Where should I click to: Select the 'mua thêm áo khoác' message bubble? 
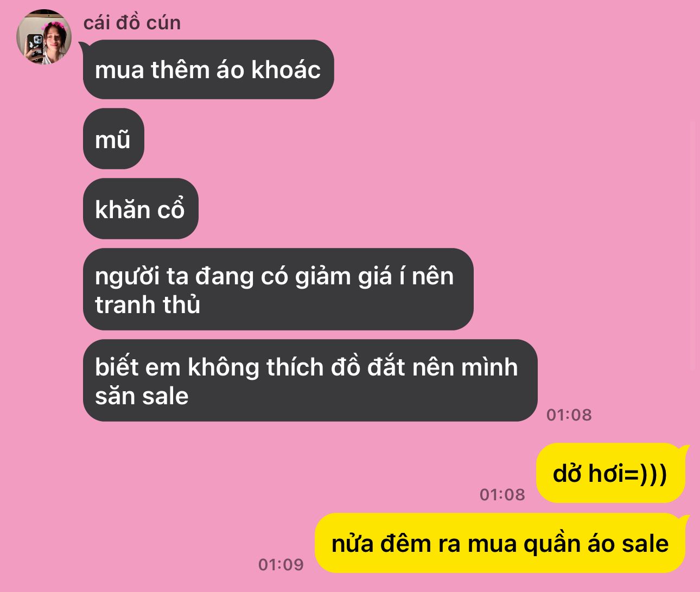pos(208,69)
